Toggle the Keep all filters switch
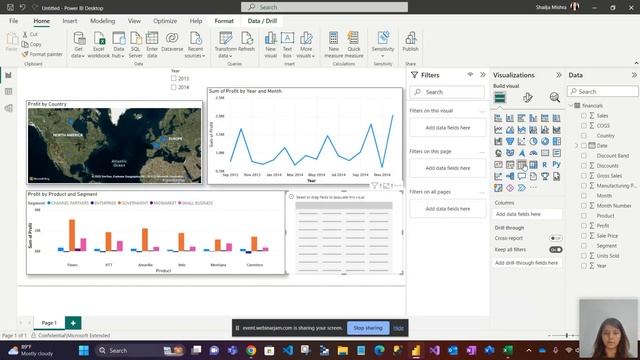The height and width of the screenshot is (360, 640). click(556, 250)
